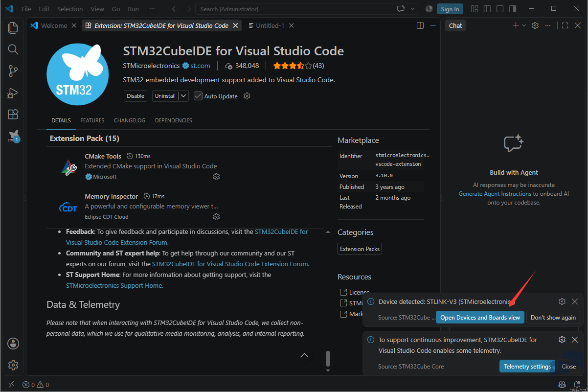Image resolution: width=588 pixels, height=392 pixels.
Task: Open CMake Tools manage gear
Action: (x=216, y=177)
